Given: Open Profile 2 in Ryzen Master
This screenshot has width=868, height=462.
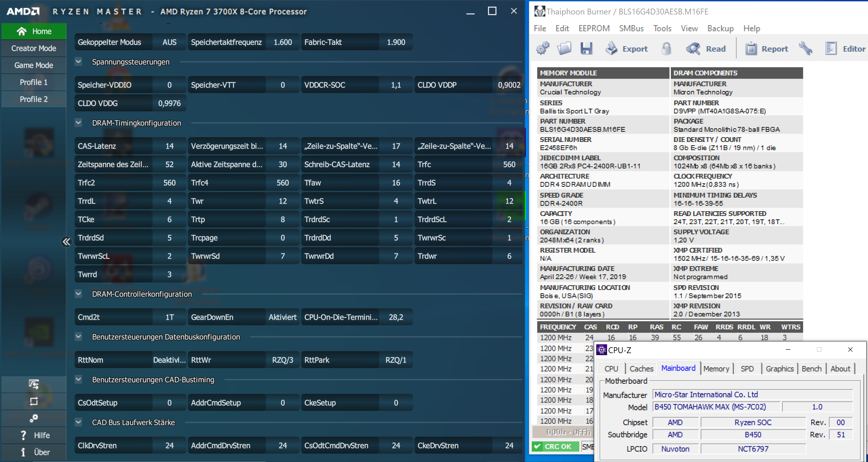Looking at the screenshot, I should tap(34, 99).
